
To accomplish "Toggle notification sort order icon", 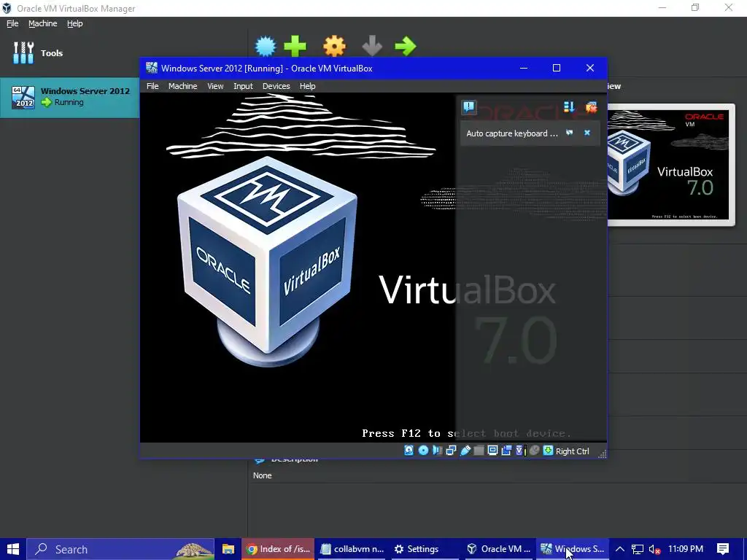I will 569,106.
